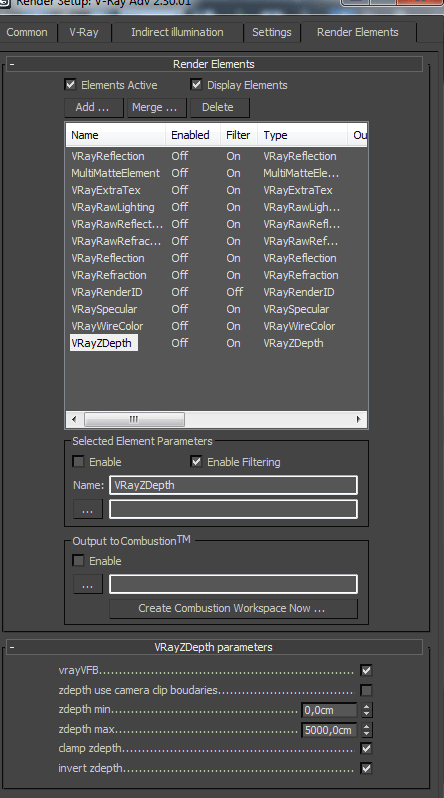Select the VRayWireColor element
444x798 pixels.
point(107,326)
